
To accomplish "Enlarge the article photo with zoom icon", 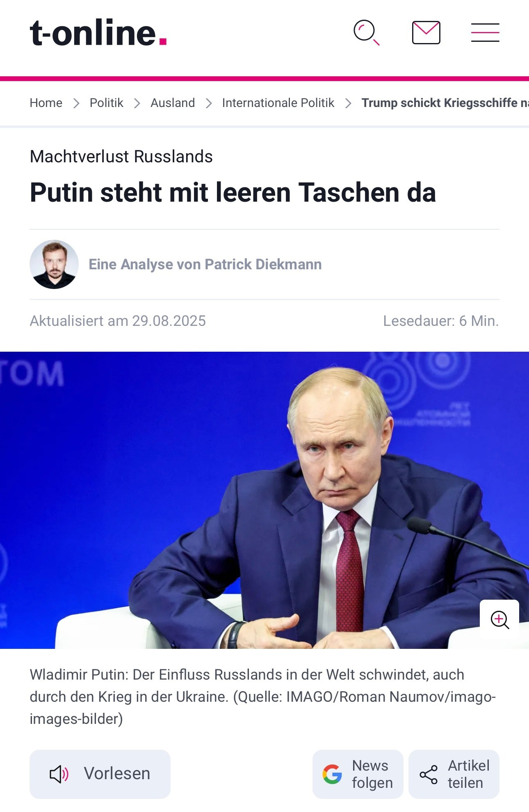I will [x=499, y=619].
